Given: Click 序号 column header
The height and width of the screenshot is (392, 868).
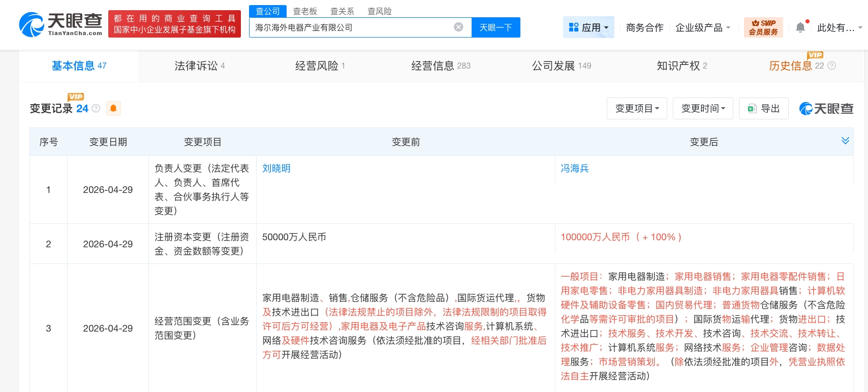Looking at the screenshot, I should coord(49,142).
